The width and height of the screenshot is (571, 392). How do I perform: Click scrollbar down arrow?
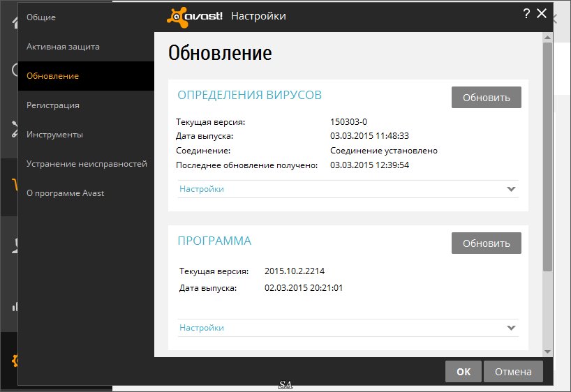[547, 352]
